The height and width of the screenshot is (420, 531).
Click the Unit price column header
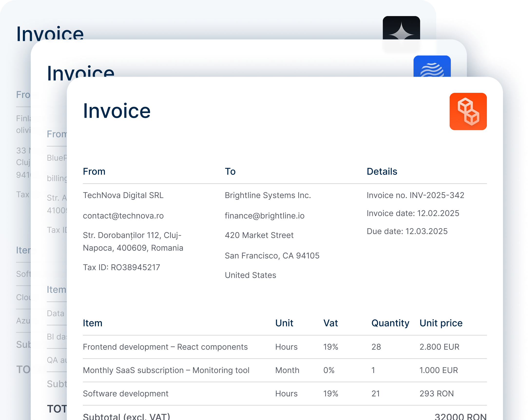(441, 323)
